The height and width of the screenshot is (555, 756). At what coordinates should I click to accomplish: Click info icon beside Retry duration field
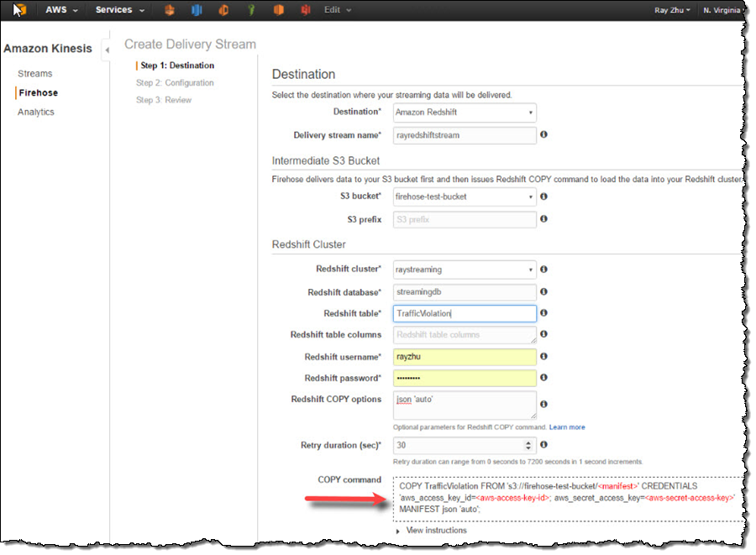pos(543,445)
